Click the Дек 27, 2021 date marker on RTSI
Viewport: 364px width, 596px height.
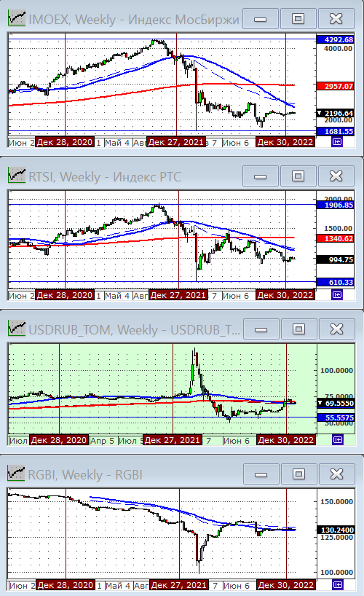178,295
